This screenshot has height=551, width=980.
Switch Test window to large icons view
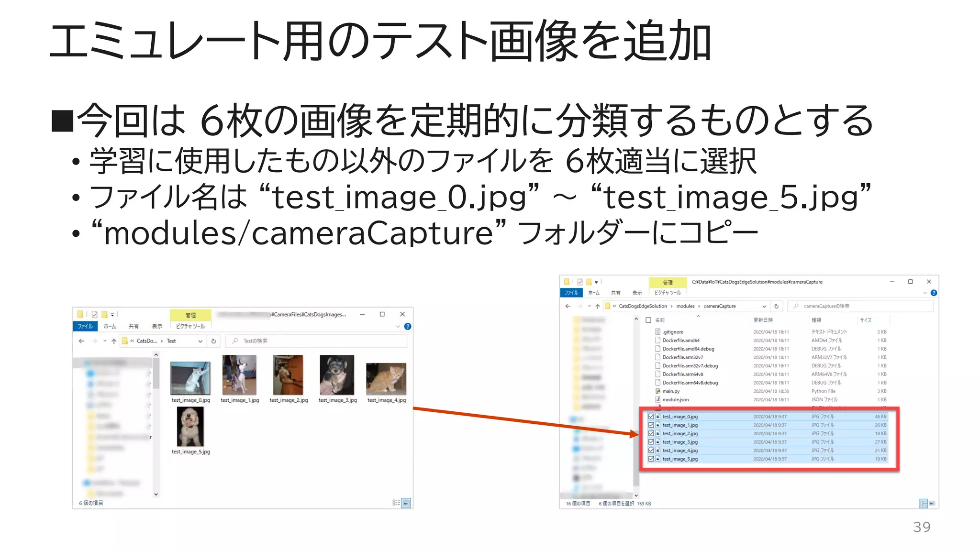coord(406,503)
